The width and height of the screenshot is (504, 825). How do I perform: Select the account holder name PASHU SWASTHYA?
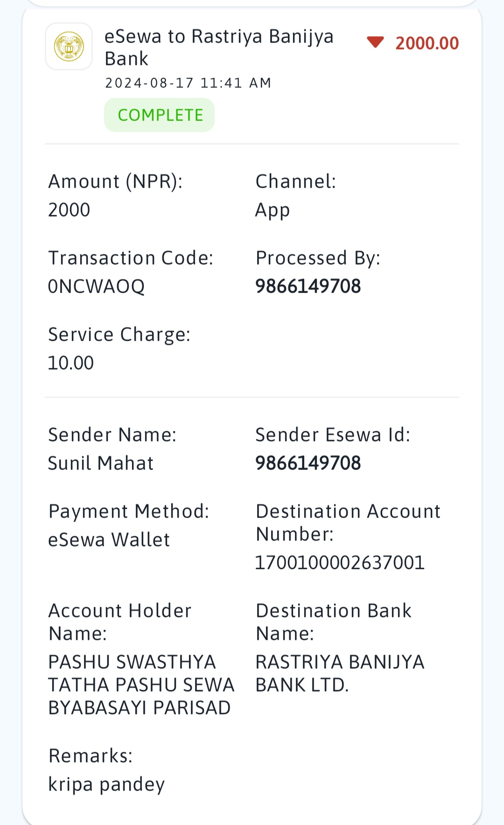pos(141,685)
